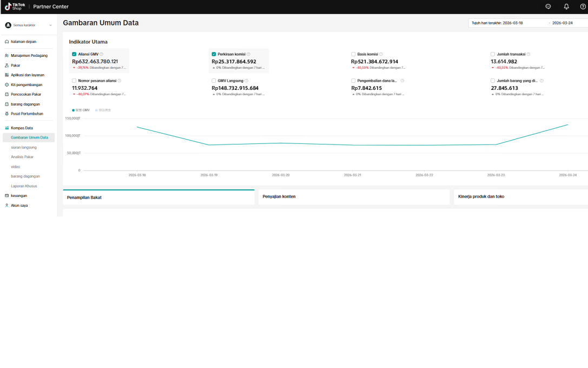The image size is (588, 368).
Task: Click the TikTok Shop logo
Action: tap(15, 6)
